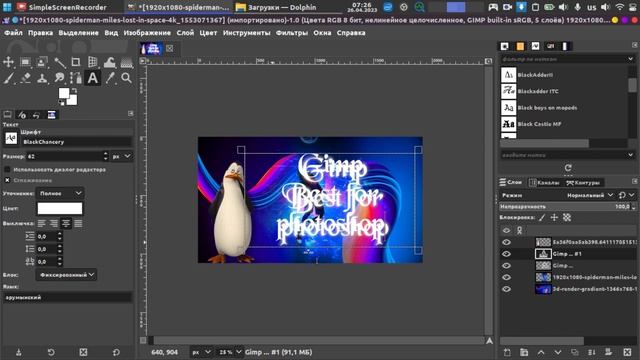Select the Warp Transform tool (wave icon)
This screenshot has height=360, width=640.
[x=109, y=62]
